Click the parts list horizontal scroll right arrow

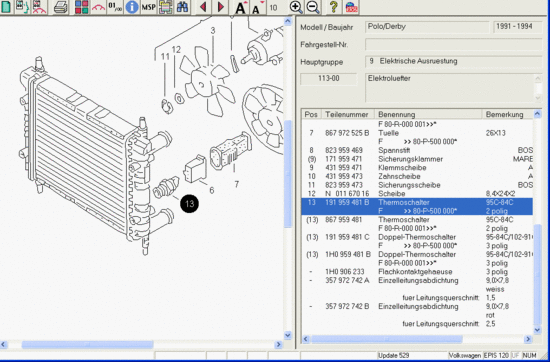point(528,339)
